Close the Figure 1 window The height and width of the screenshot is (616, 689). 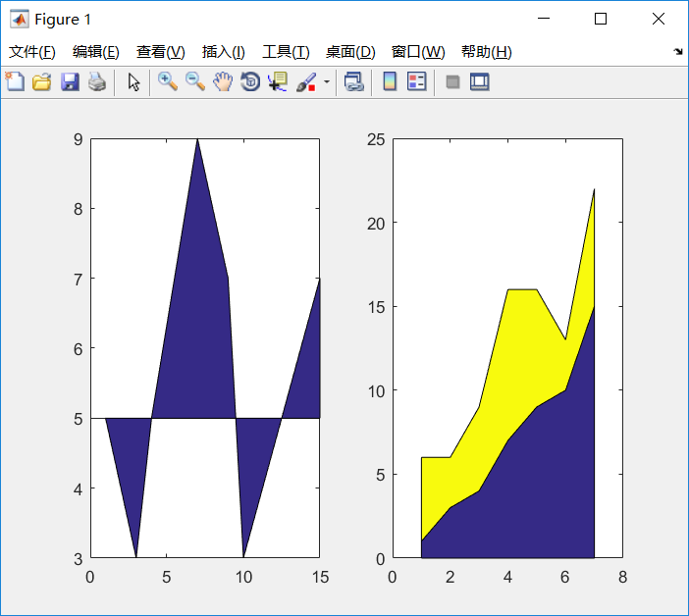(x=659, y=19)
